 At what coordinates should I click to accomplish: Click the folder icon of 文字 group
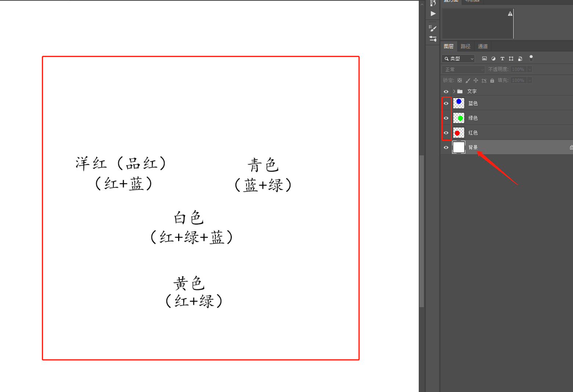(460, 91)
